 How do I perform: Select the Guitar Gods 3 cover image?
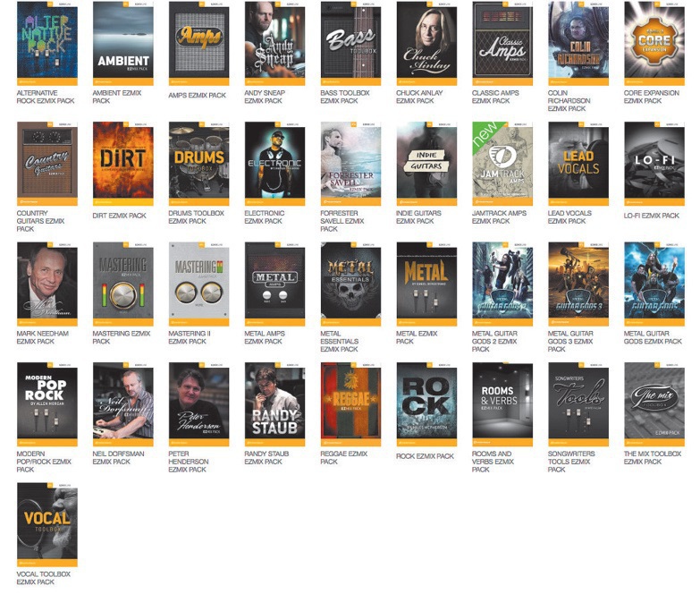pyautogui.click(x=578, y=284)
